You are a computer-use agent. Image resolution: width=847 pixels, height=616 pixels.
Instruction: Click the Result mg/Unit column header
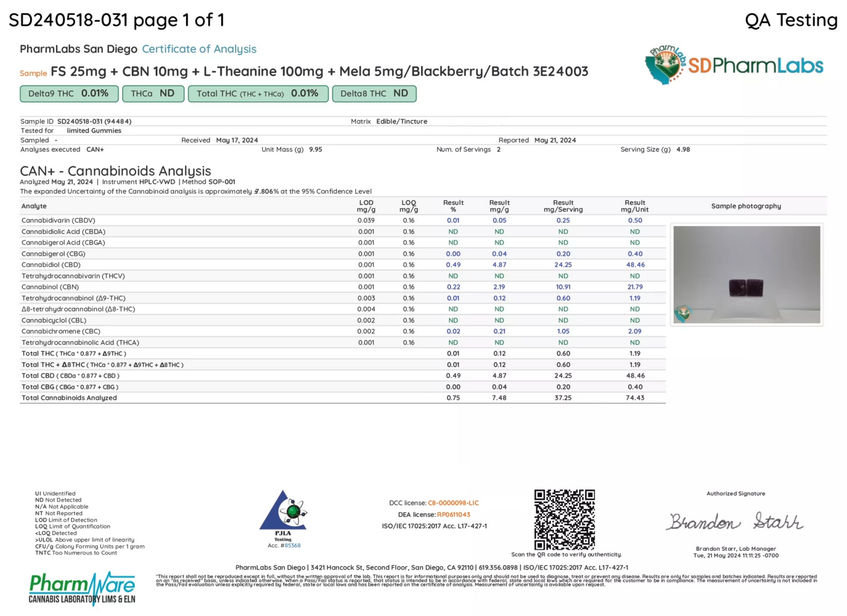pos(634,206)
